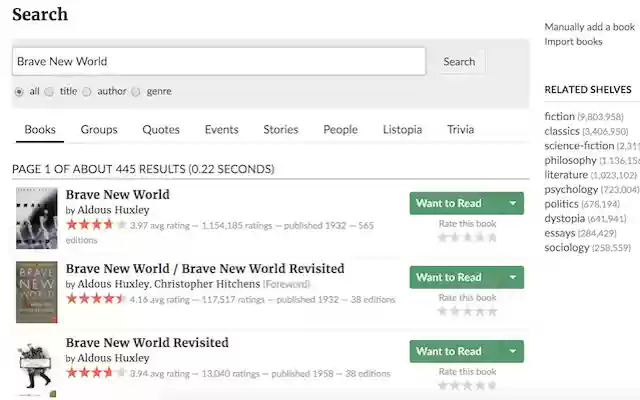The height and width of the screenshot is (400, 640).
Task: Open shelf dropdown arrow for Brave New World / Revisited
Action: 513,277
